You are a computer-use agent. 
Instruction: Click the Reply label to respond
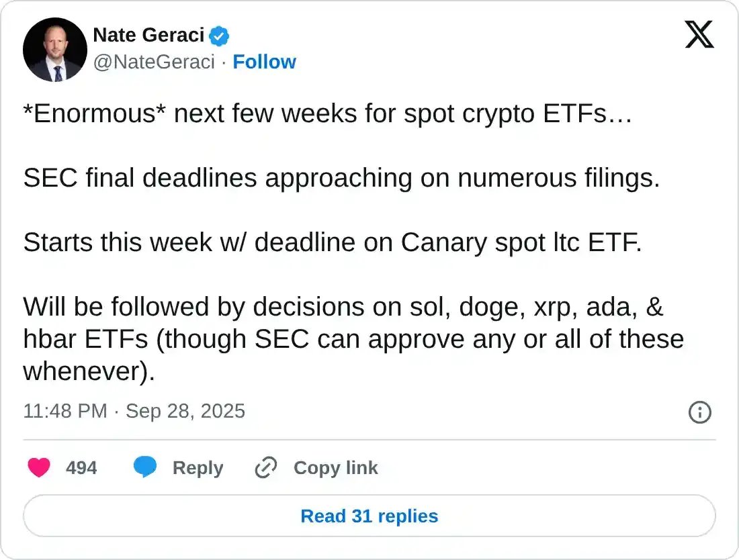click(198, 467)
